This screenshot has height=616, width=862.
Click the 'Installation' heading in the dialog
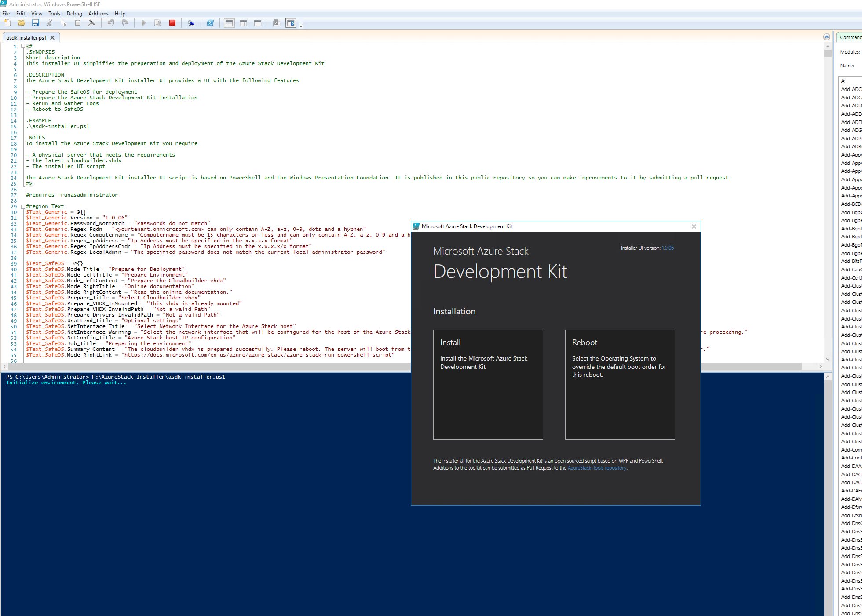pyautogui.click(x=454, y=311)
